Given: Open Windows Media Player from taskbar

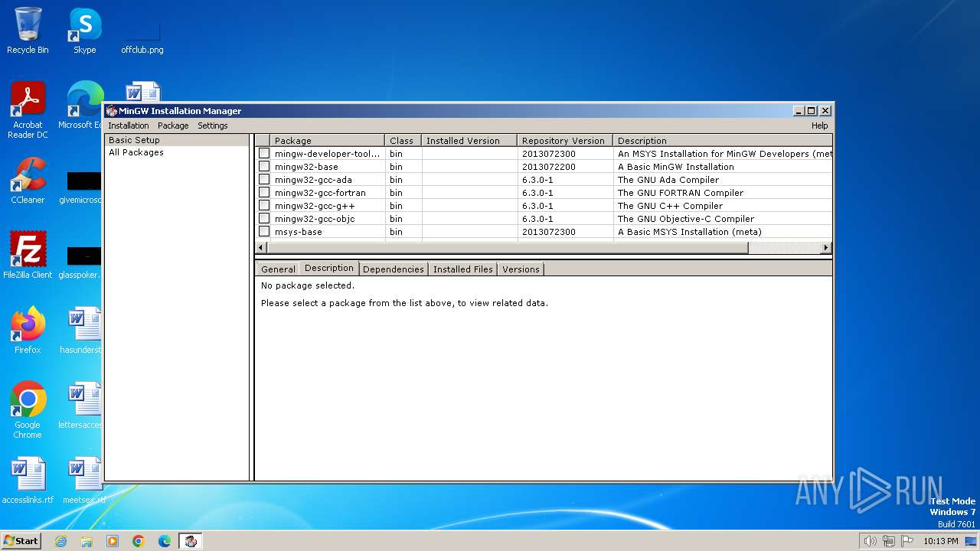Looking at the screenshot, I should [113, 541].
